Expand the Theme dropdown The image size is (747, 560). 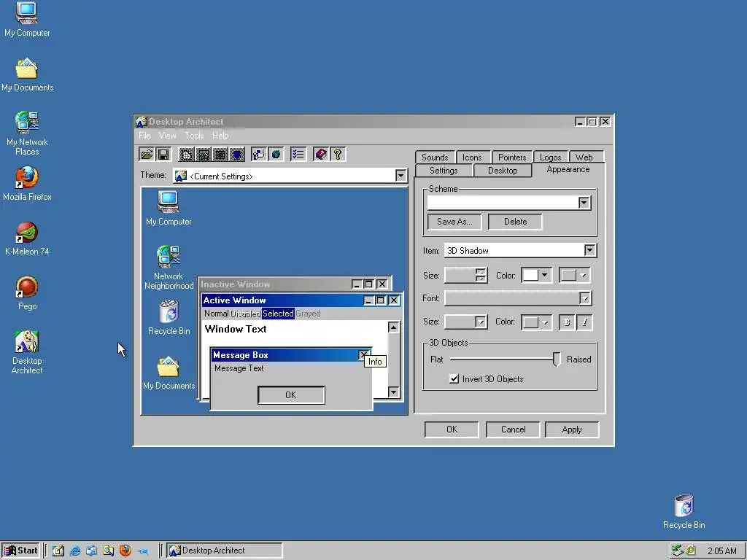click(x=400, y=176)
